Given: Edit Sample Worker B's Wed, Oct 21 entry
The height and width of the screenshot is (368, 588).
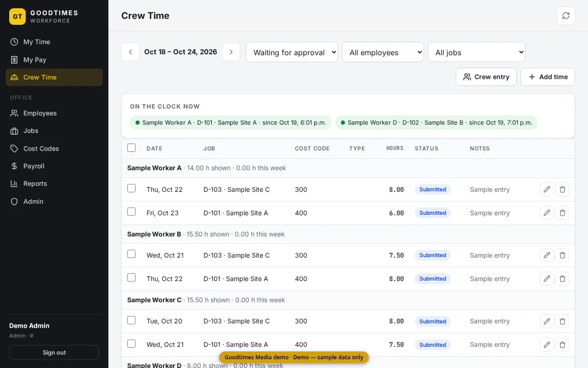Looking at the screenshot, I should (546, 255).
